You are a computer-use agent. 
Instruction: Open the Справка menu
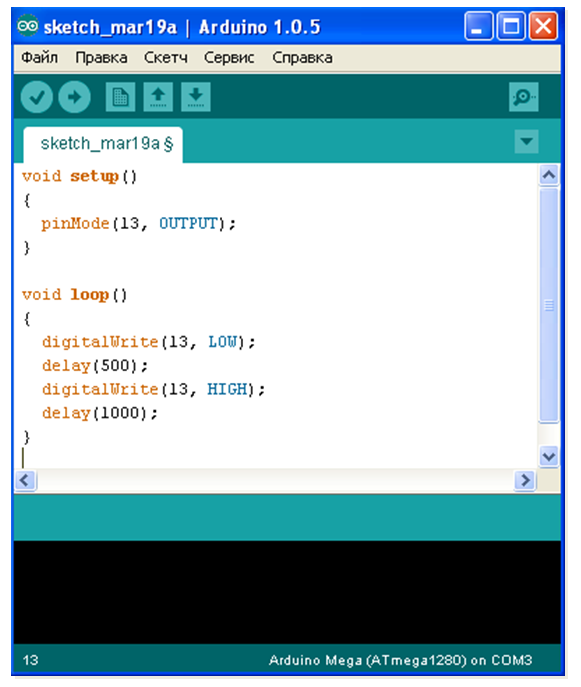(x=302, y=57)
